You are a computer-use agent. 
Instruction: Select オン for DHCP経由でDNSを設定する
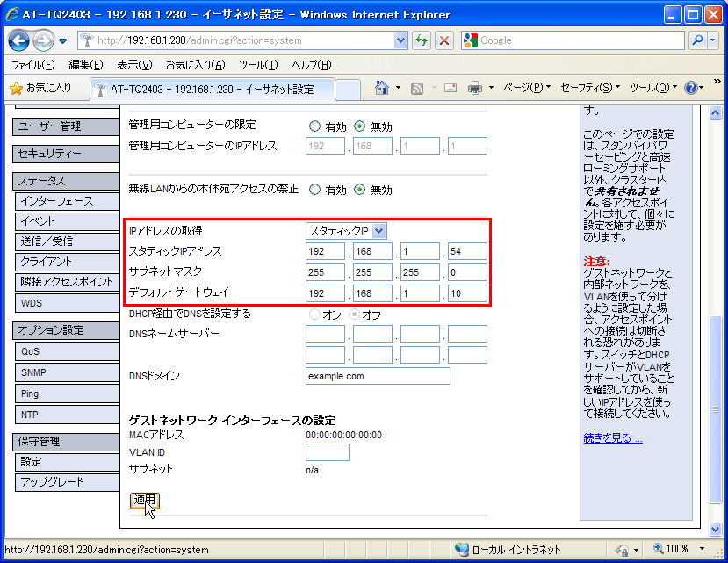[x=314, y=314]
